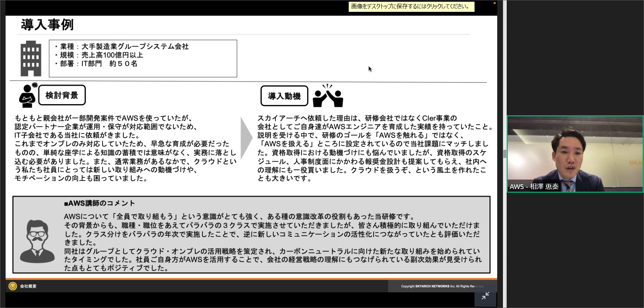Click the mustached instructor avatar icon

(37, 241)
